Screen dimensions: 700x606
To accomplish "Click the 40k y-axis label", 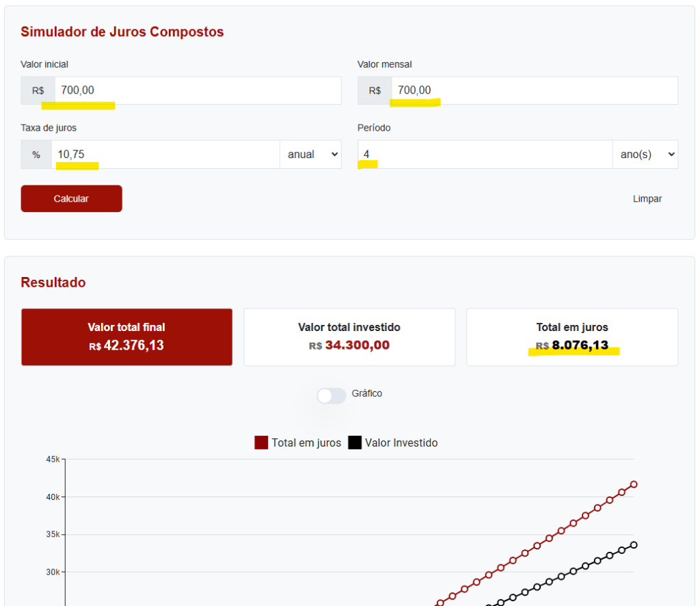I will tap(53, 497).
